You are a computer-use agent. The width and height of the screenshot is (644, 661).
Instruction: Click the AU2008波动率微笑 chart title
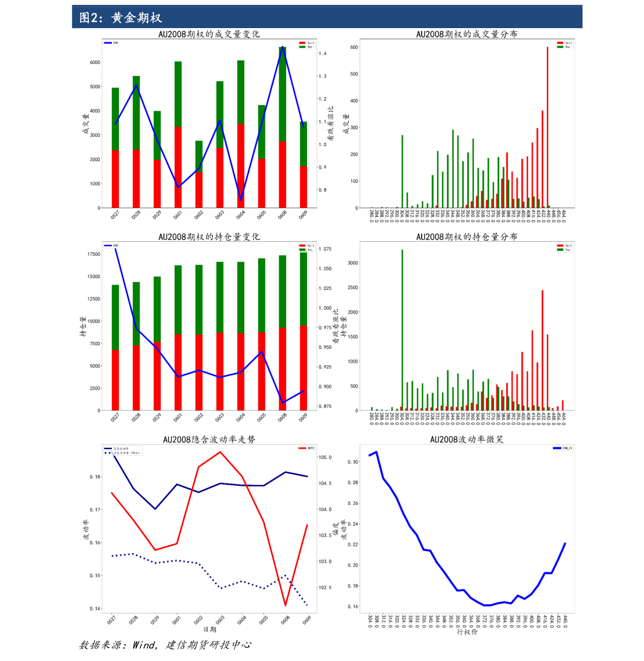tap(466, 440)
